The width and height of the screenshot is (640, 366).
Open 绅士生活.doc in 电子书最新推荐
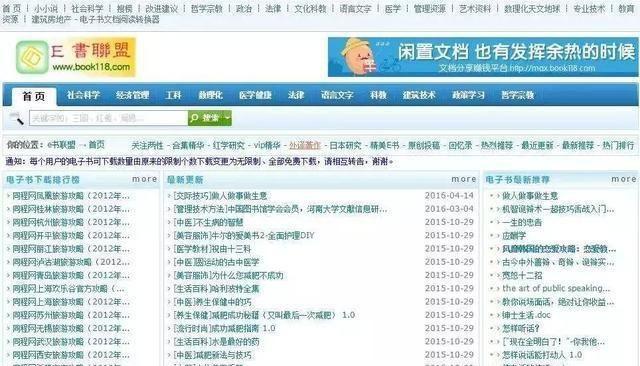click(x=526, y=315)
